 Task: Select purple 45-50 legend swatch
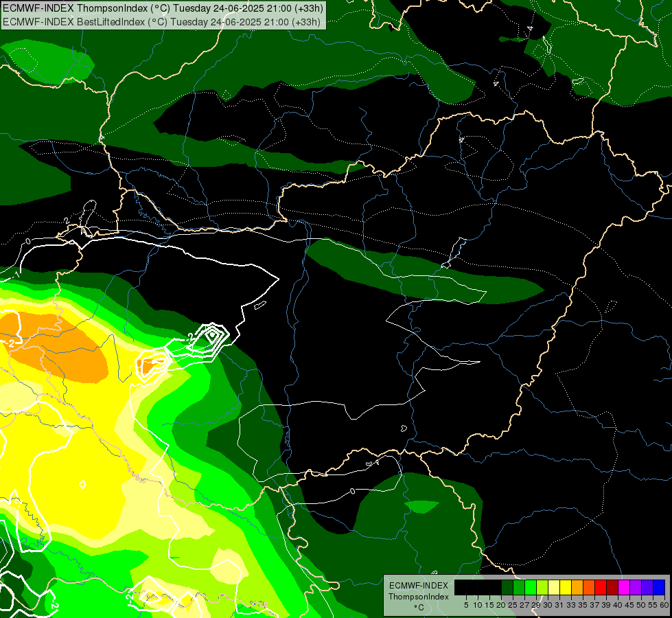click(x=635, y=587)
